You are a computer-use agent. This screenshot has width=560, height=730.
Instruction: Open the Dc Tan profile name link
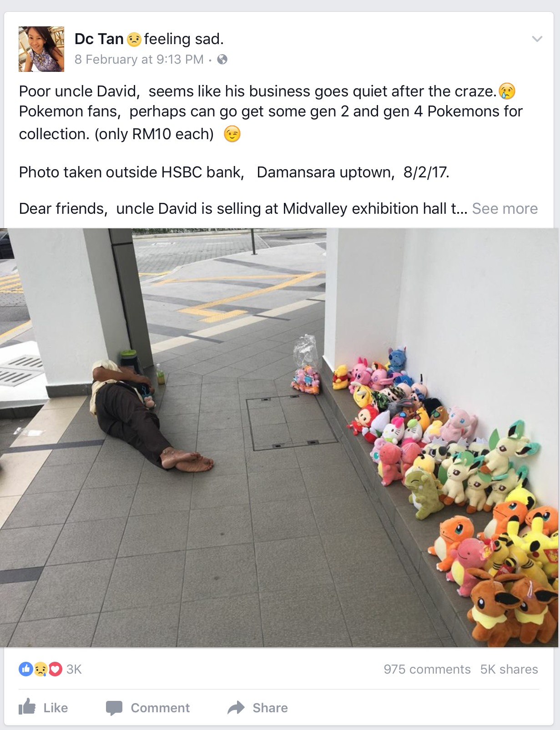point(99,39)
